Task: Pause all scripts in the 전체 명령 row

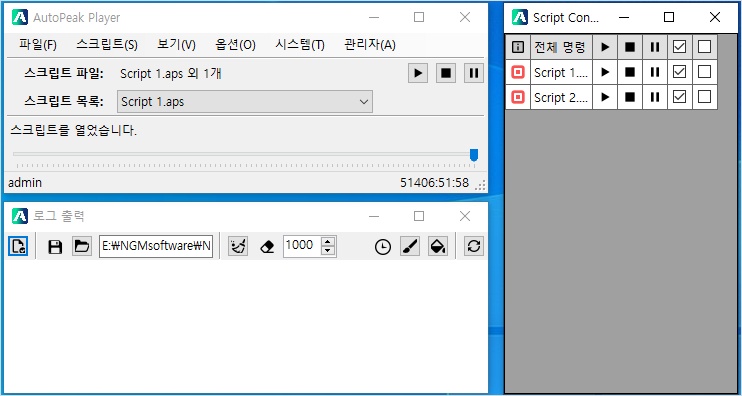Action: click(655, 47)
